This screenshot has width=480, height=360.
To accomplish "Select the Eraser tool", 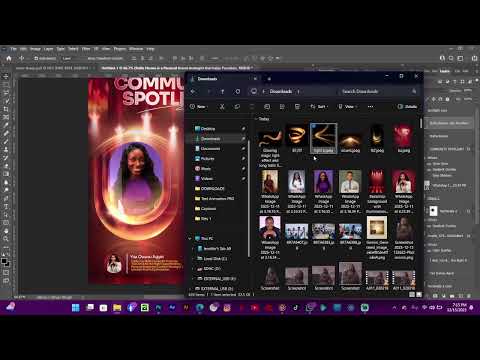I will [6, 166].
